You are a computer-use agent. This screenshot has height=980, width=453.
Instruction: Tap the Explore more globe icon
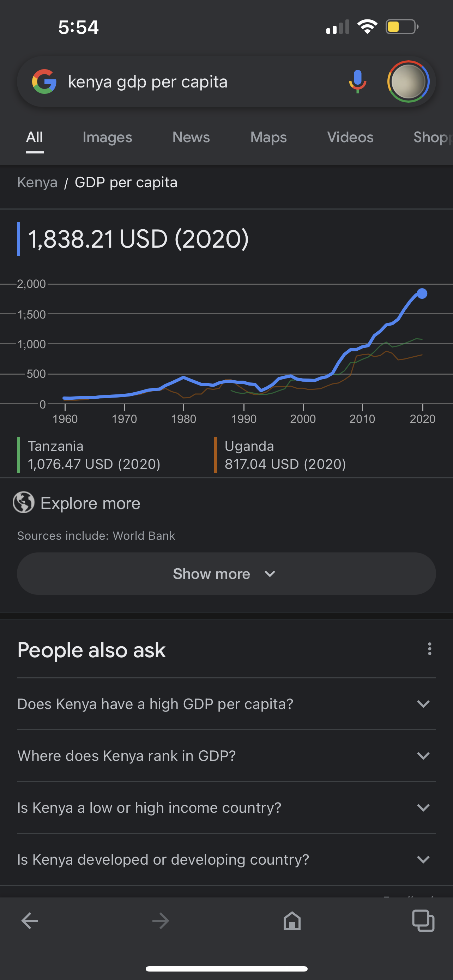[24, 503]
